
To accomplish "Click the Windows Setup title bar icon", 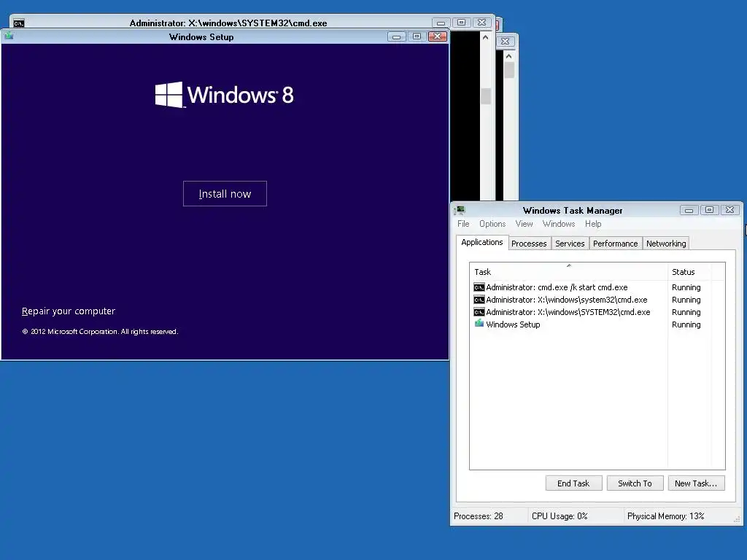I will (x=9, y=36).
